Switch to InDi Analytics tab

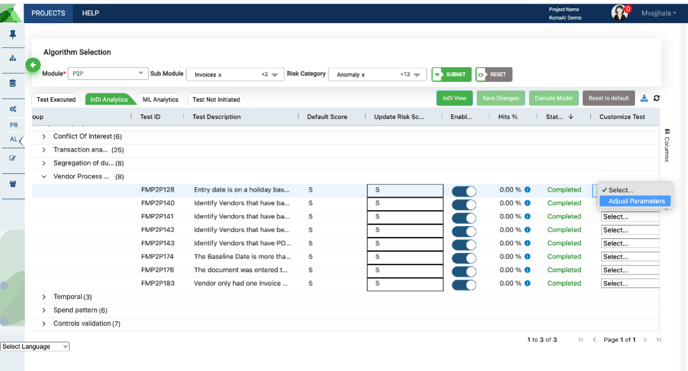pyautogui.click(x=109, y=100)
